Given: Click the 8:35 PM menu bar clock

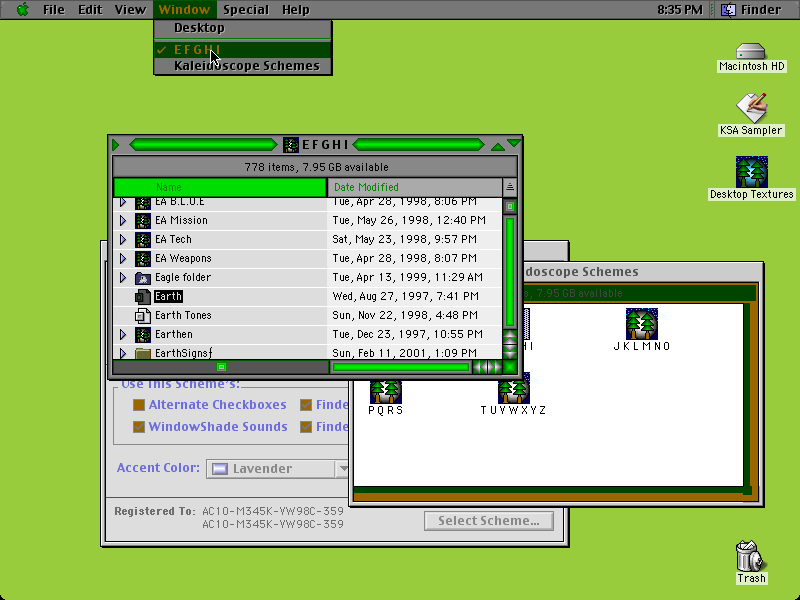Looking at the screenshot, I should [680, 9].
